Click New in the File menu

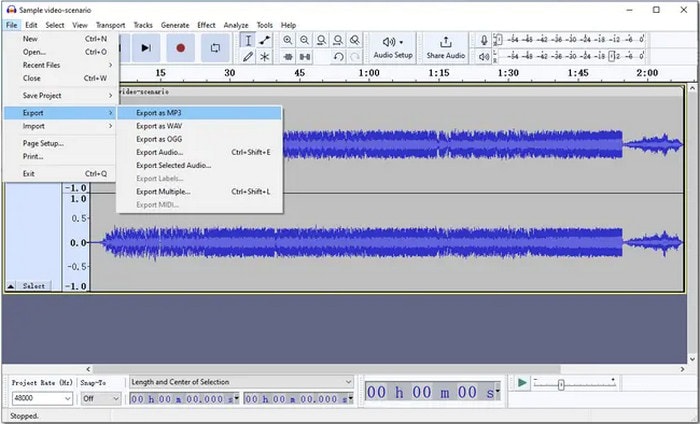coord(61,39)
